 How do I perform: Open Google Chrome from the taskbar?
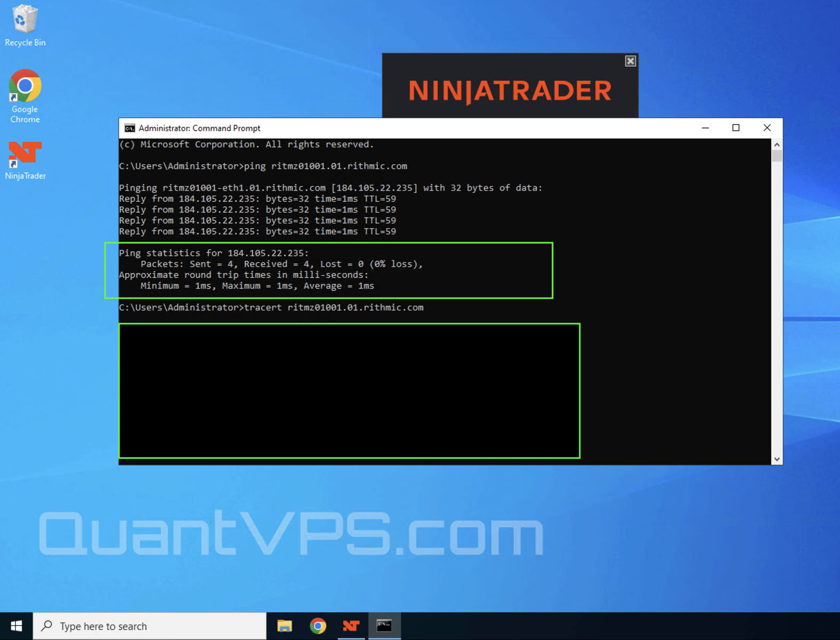point(318,626)
